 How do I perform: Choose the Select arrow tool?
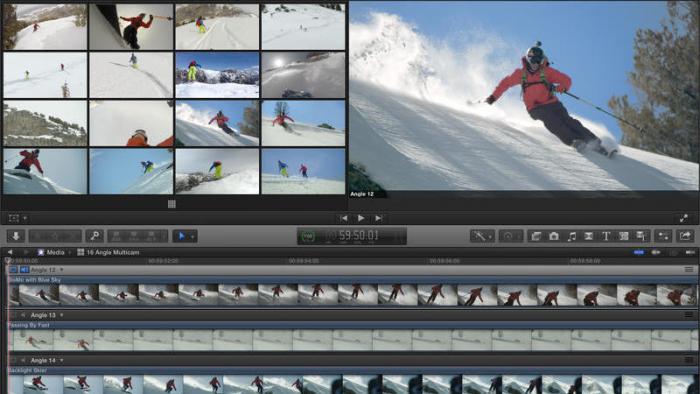click(x=182, y=236)
